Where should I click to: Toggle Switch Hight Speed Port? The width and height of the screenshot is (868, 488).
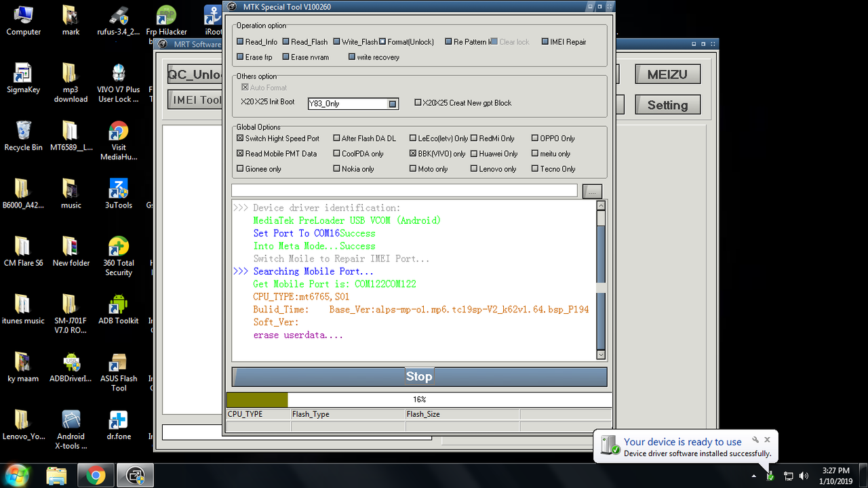[x=278, y=138]
